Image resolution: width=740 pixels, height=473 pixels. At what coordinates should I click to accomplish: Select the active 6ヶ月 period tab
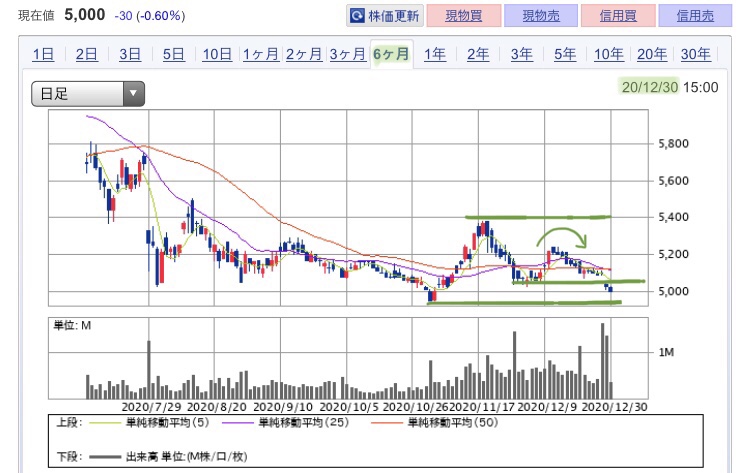[391, 54]
